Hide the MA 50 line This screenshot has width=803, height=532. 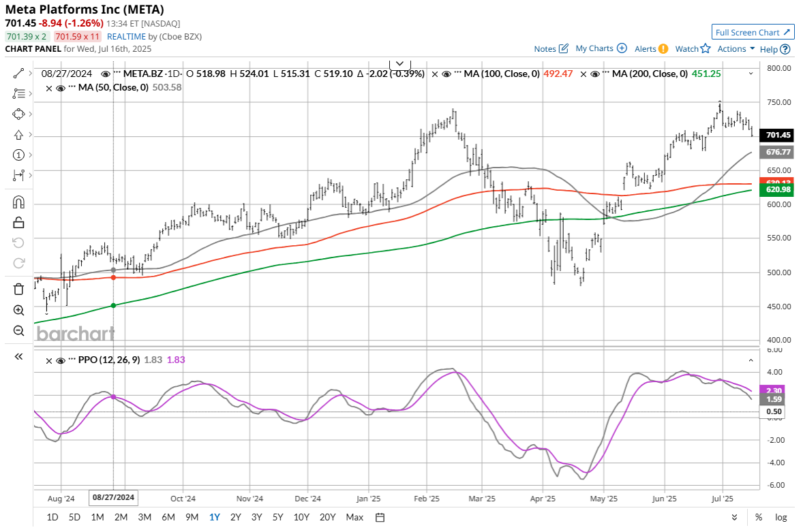(61, 88)
